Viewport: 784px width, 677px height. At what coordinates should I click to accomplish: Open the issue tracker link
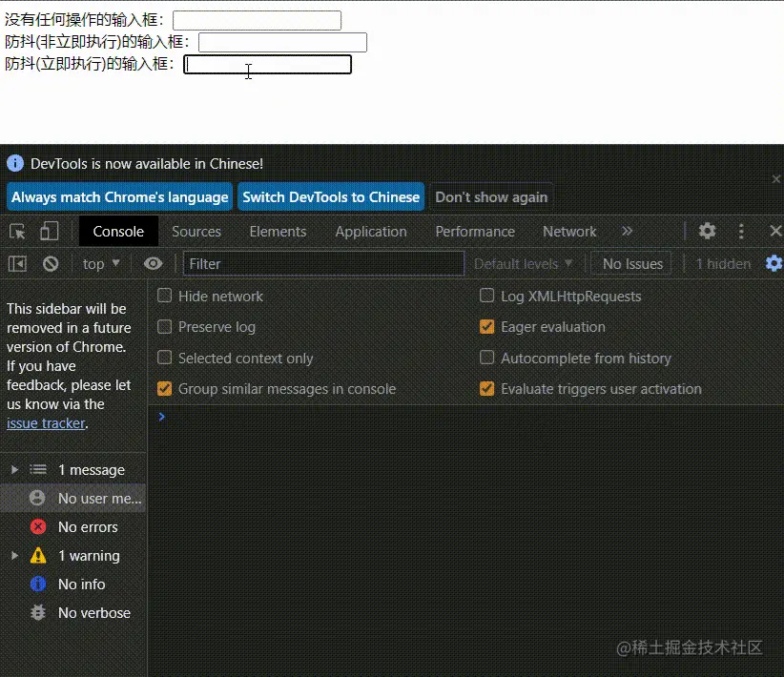point(46,423)
